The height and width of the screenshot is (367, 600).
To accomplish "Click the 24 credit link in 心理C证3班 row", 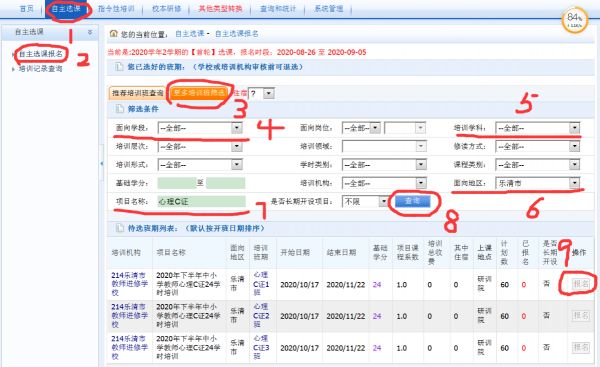I will (377, 348).
